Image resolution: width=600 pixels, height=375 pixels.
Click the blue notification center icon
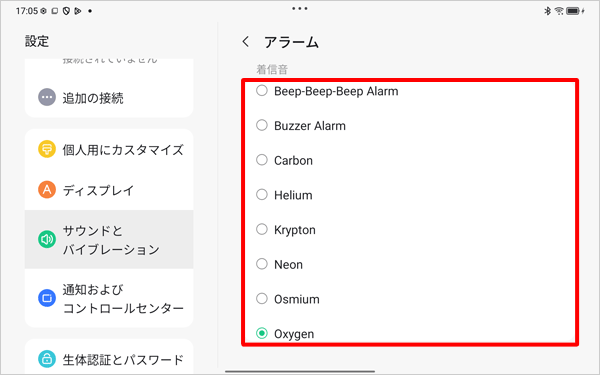pyautogui.click(x=47, y=298)
